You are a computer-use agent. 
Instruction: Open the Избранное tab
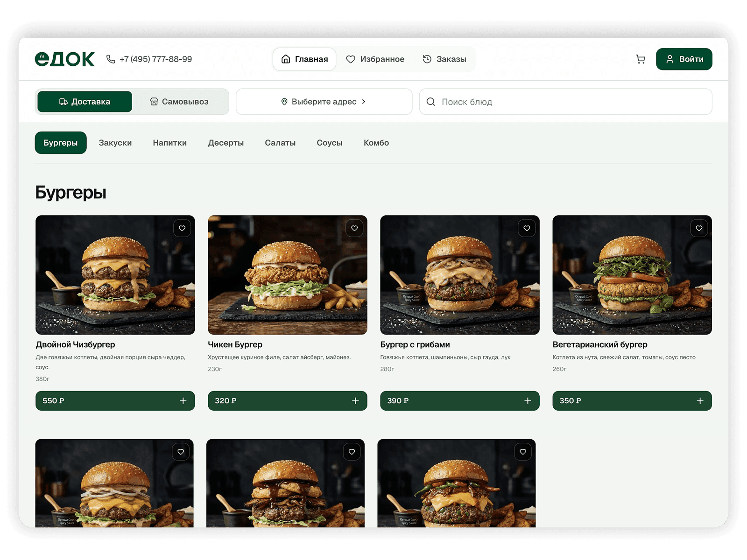[375, 59]
